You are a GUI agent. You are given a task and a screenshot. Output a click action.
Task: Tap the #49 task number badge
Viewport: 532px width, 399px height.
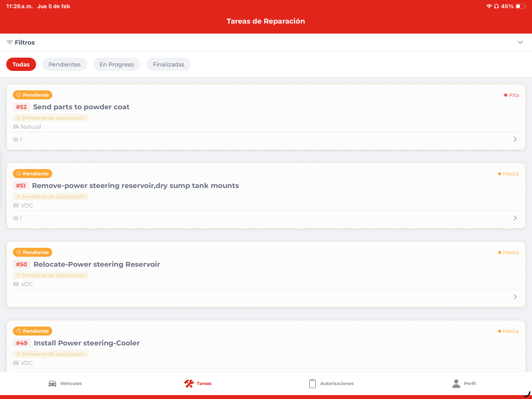(22, 343)
